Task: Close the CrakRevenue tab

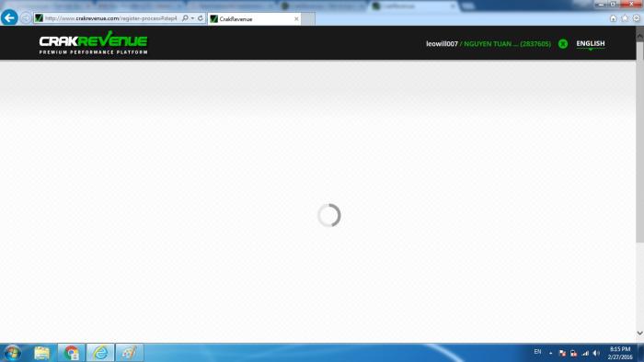Action: 296,19
